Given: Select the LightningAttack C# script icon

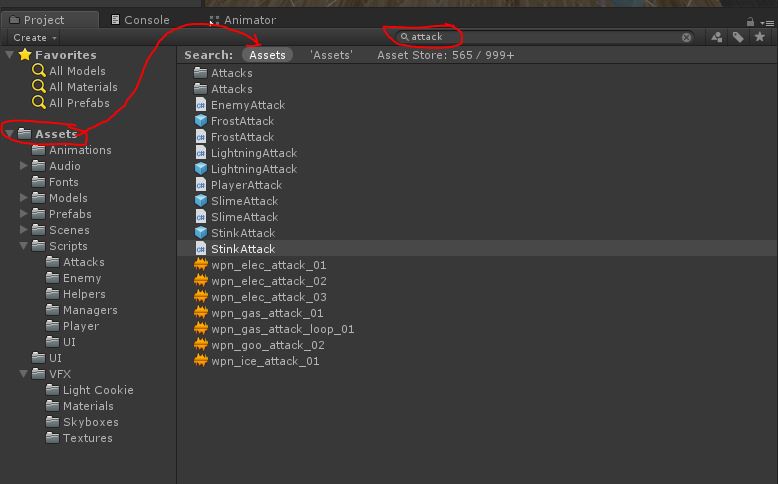Looking at the screenshot, I should 200,153.
